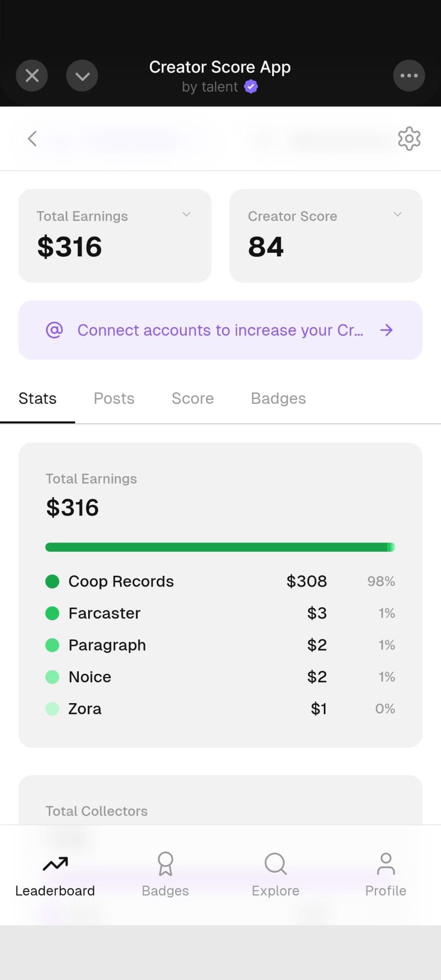This screenshot has width=441, height=980.
Task: Open Badges in bottom navigation
Action: (x=165, y=874)
